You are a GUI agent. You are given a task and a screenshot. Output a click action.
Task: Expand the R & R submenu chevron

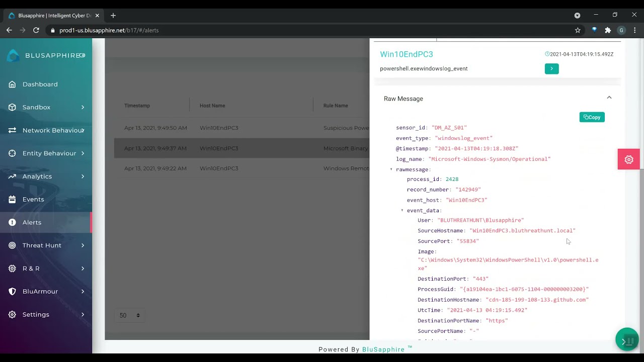[x=83, y=268]
